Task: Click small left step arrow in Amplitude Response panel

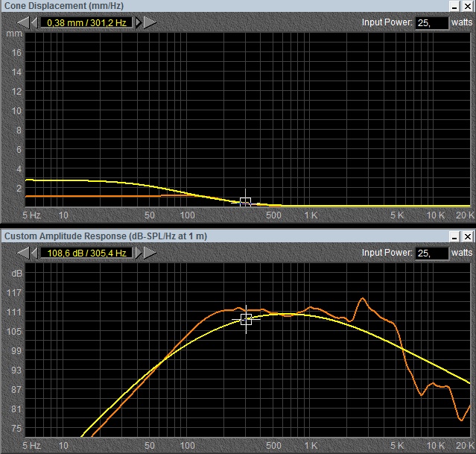Action: tap(34, 253)
